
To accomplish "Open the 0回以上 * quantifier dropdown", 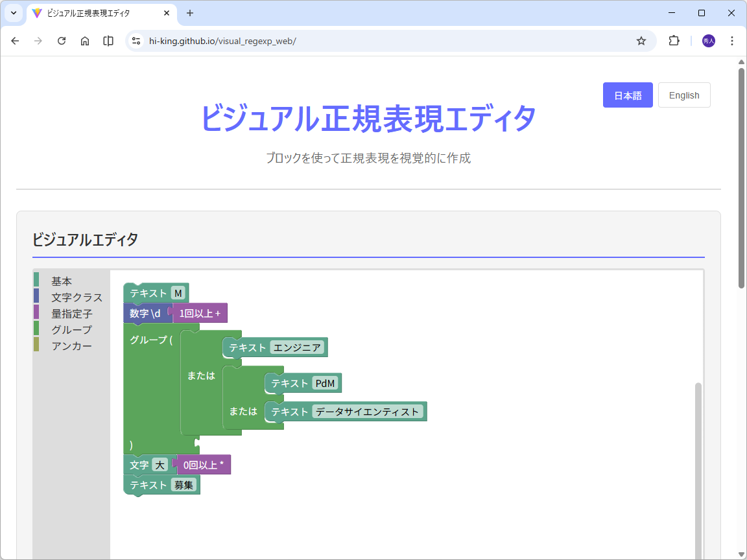I will click(203, 465).
